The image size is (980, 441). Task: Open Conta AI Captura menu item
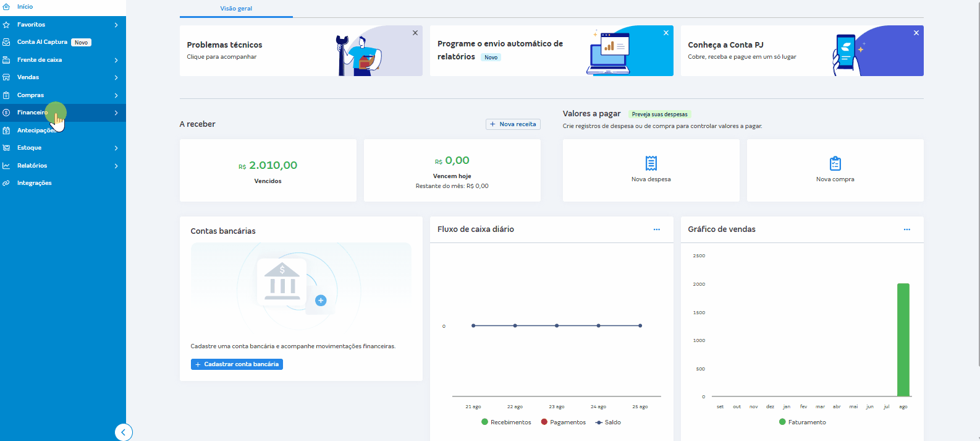[x=42, y=42]
